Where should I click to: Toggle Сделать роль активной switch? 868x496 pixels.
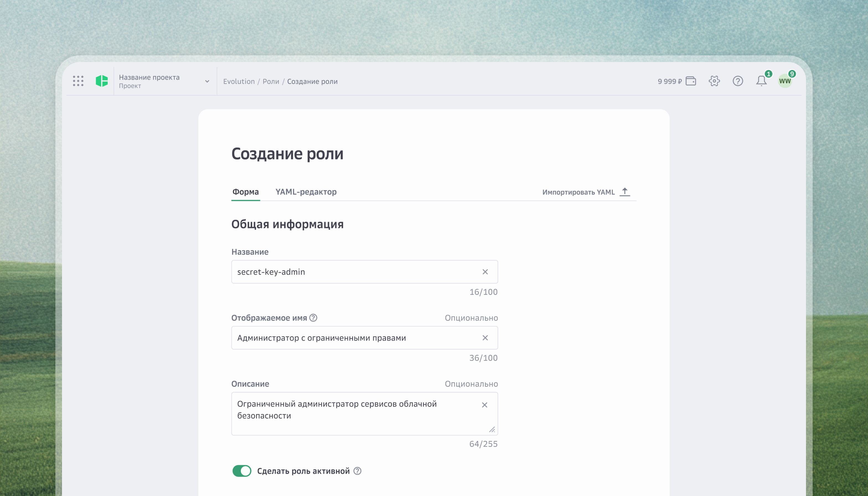242,471
